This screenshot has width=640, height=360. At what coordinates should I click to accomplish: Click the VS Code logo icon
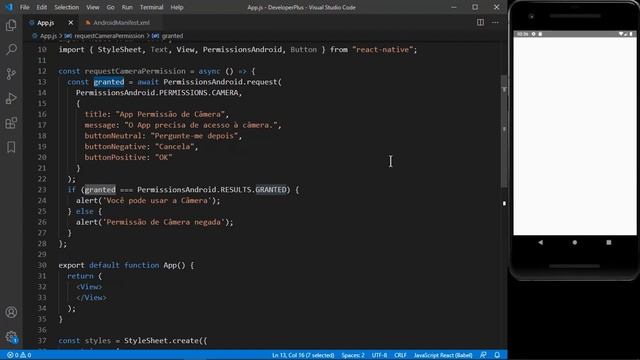click(x=9, y=7)
